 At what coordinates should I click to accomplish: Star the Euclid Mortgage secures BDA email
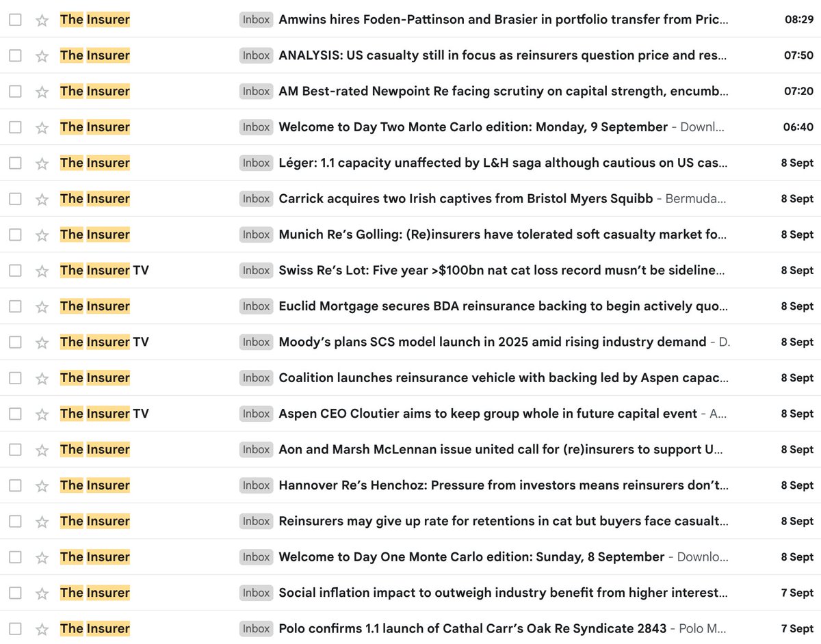coord(42,306)
